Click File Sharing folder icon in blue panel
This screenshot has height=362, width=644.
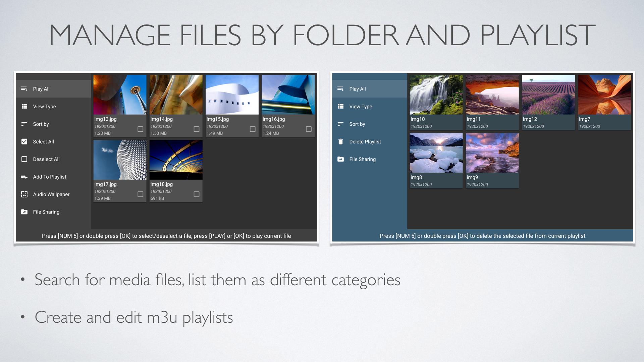340,159
